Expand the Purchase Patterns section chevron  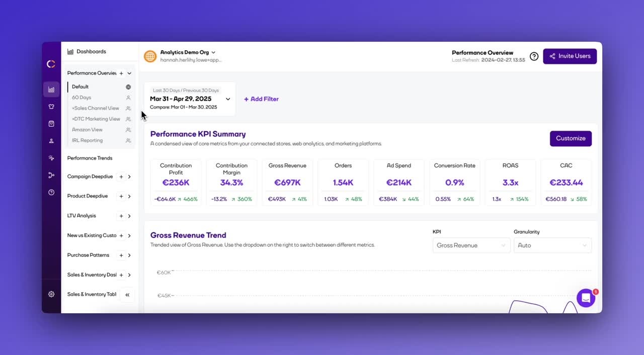click(129, 255)
